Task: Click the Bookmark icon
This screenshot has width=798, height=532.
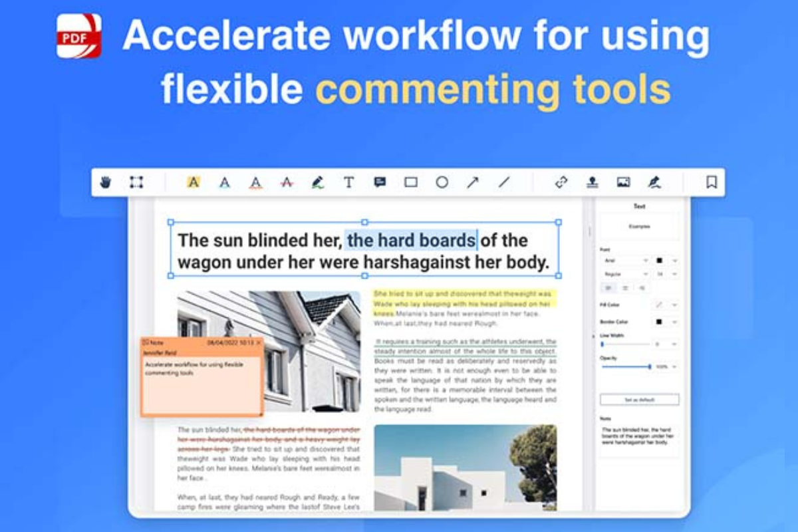Action: click(x=711, y=182)
